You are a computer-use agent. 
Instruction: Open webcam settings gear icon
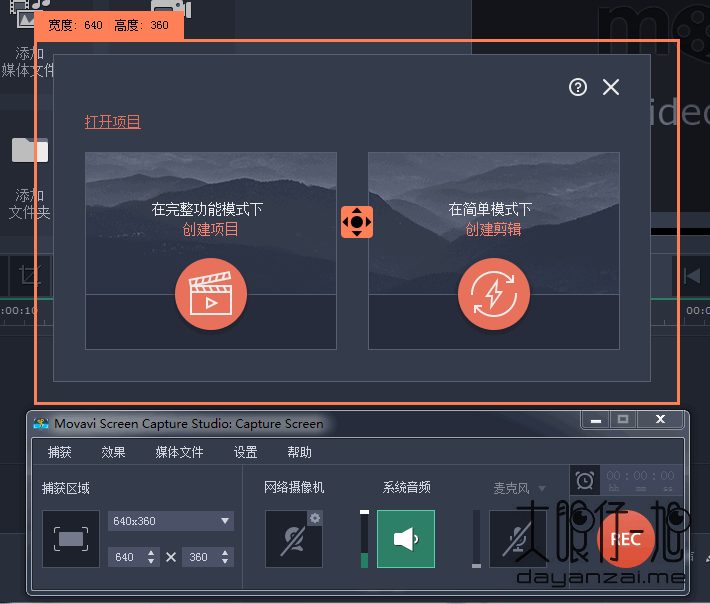[x=315, y=517]
